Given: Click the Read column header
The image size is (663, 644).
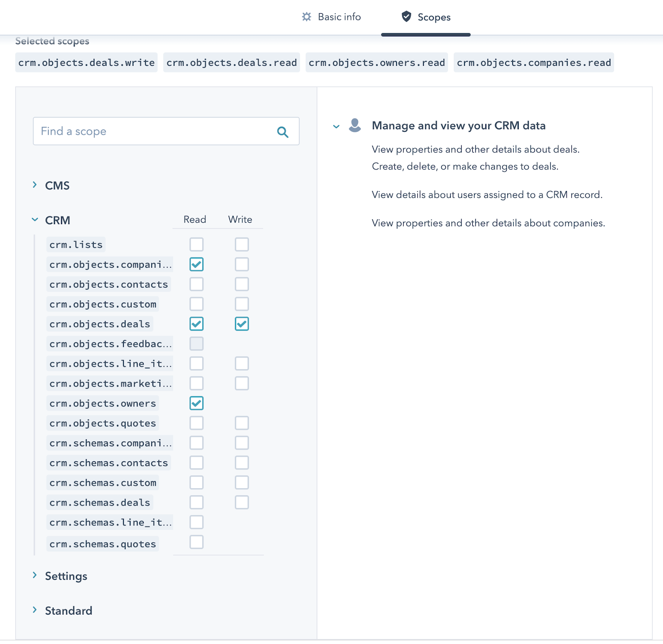Looking at the screenshot, I should [x=195, y=220].
